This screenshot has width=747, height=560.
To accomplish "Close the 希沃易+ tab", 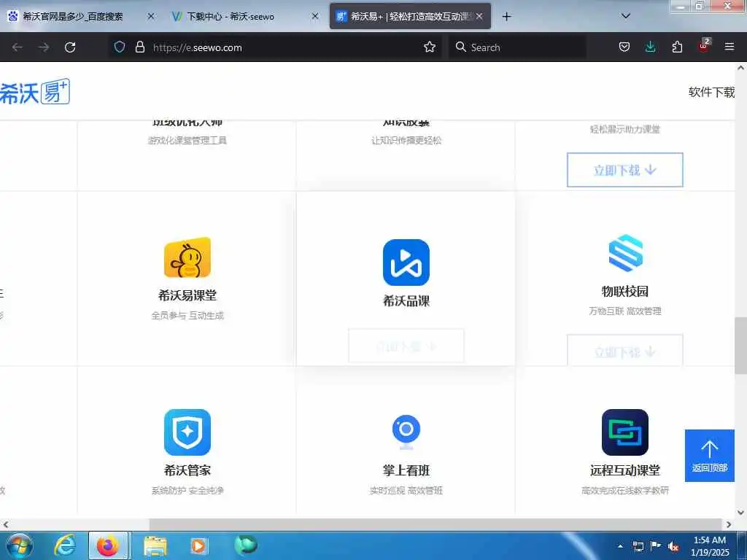I will click(479, 17).
